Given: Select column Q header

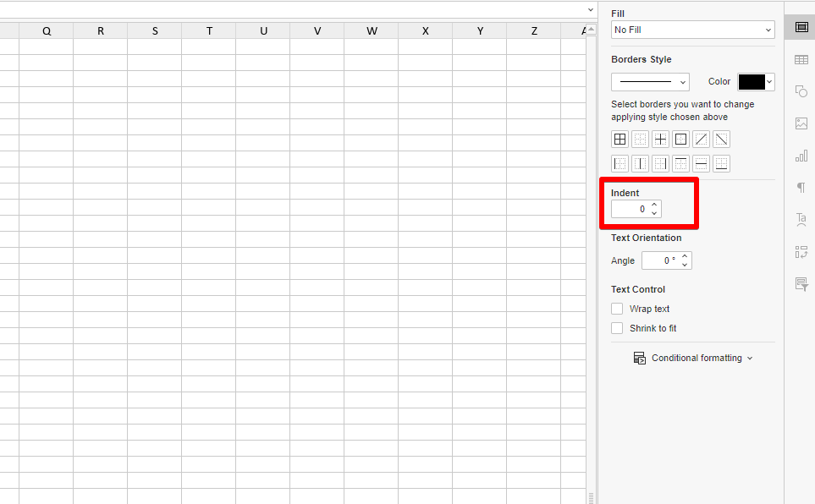Looking at the screenshot, I should [x=47, y=30].
